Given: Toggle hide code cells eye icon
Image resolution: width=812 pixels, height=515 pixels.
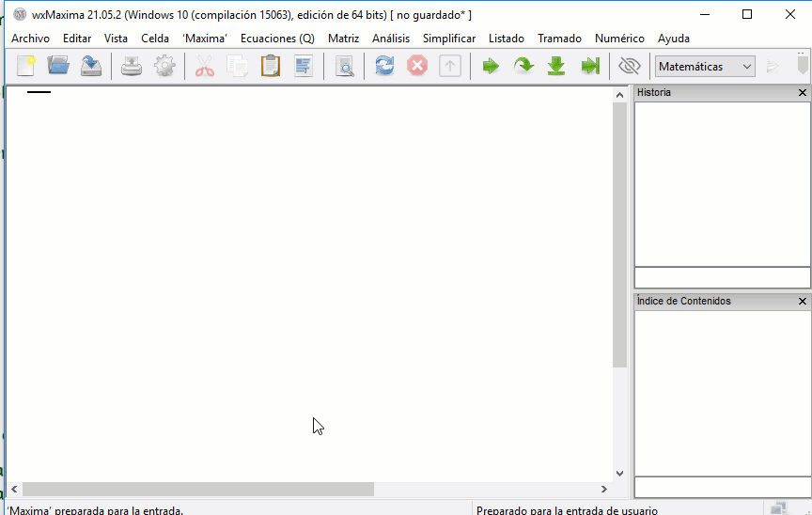Looking at the screenshot, I should point(630,66).
